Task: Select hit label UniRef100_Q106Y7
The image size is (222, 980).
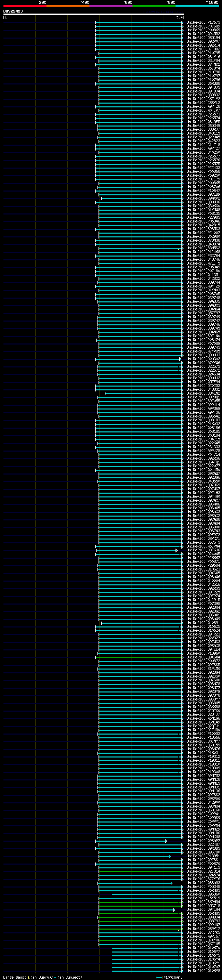Action: (203, 952)
